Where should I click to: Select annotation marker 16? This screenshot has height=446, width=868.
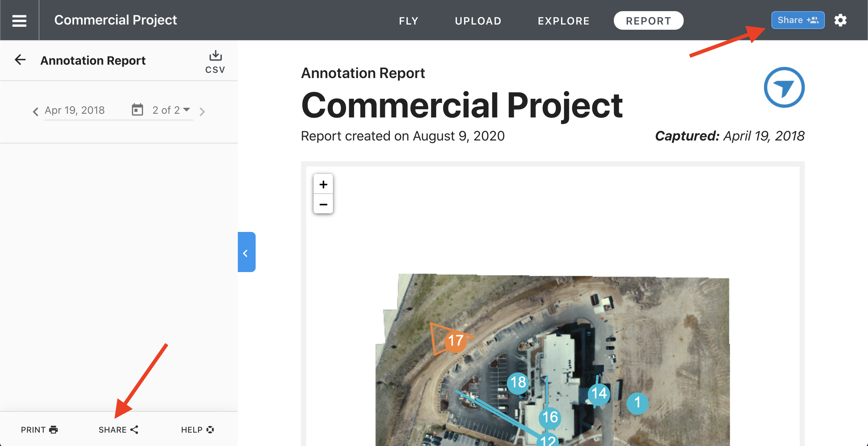(550, 417)
